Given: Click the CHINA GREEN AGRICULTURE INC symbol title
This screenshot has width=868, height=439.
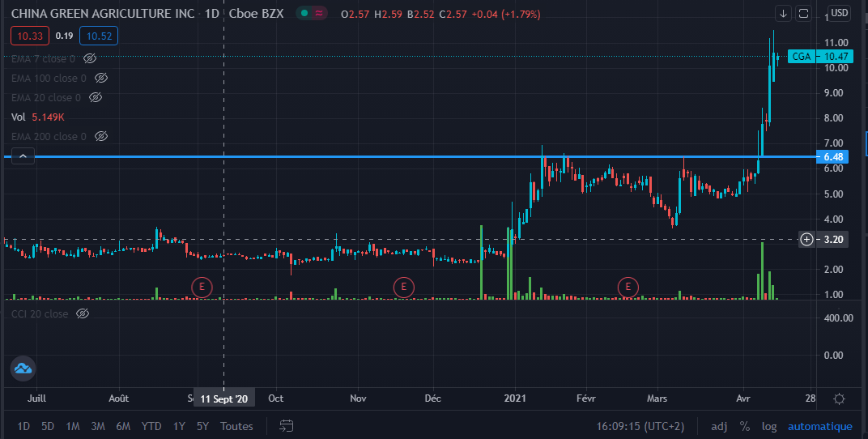Looking at the screenshot, I should tap(103, 13).
